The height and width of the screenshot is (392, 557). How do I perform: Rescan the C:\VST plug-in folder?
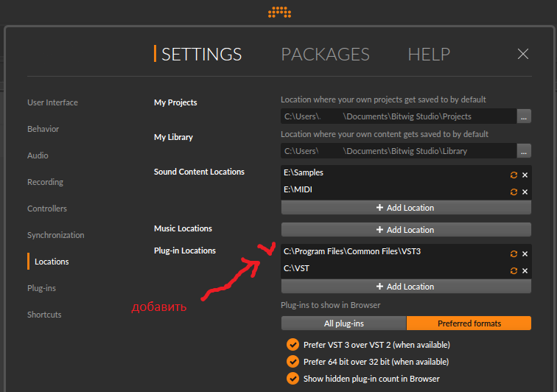[x=514, y=271]
